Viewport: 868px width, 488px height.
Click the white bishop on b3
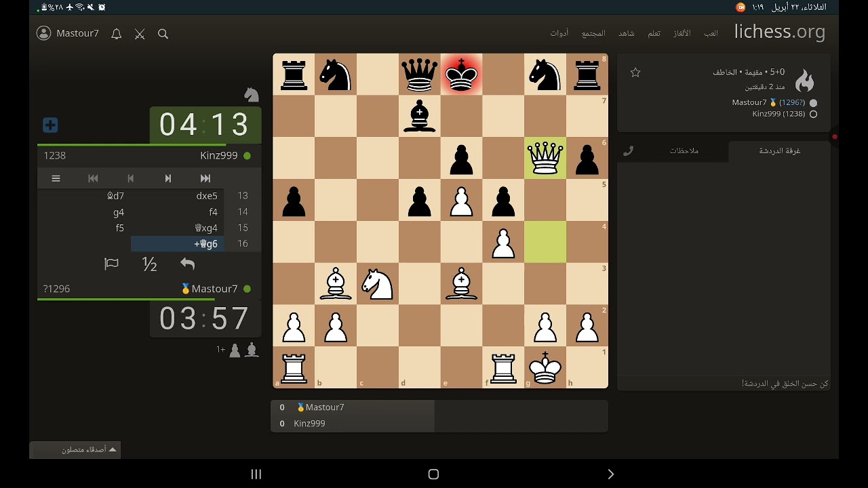335,284
